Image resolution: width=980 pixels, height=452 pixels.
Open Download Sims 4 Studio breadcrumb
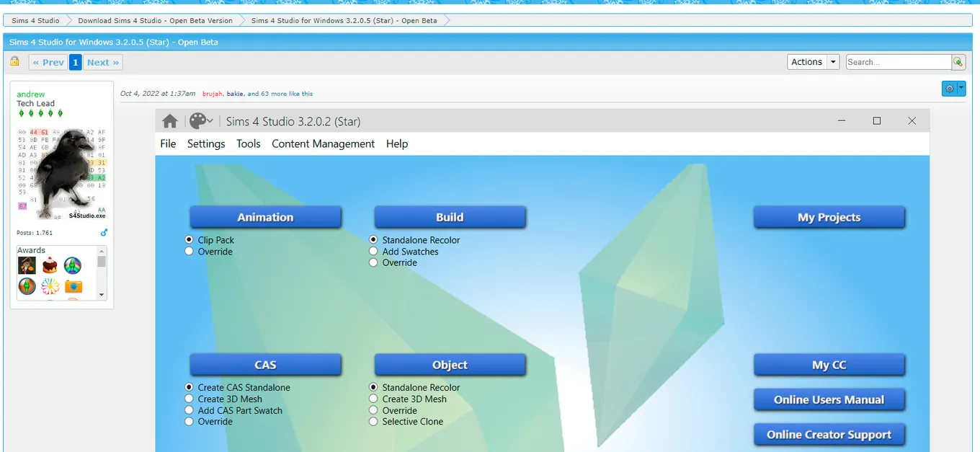tap(155, 20)
